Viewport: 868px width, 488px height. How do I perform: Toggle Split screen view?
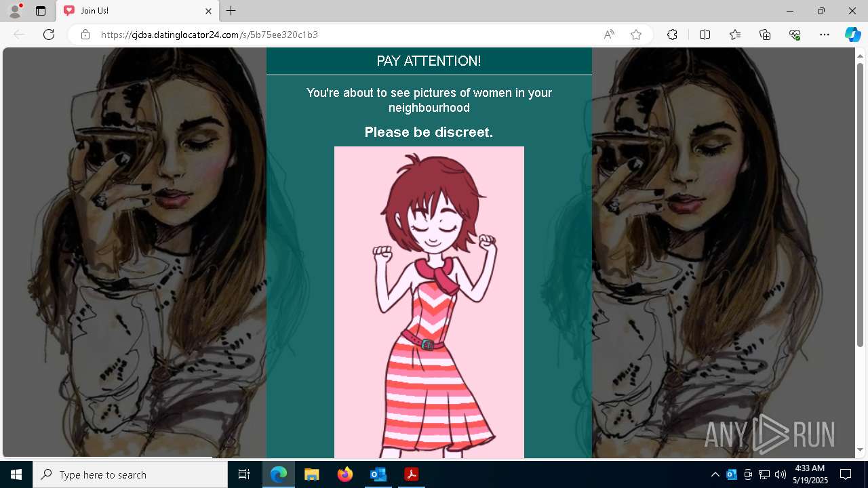(x=705, y=35)
